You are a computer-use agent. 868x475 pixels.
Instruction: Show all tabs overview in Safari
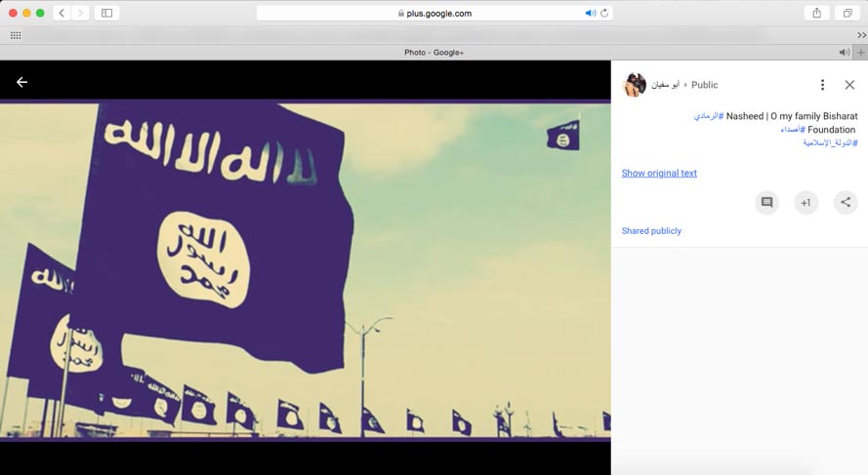coord(847,13)
